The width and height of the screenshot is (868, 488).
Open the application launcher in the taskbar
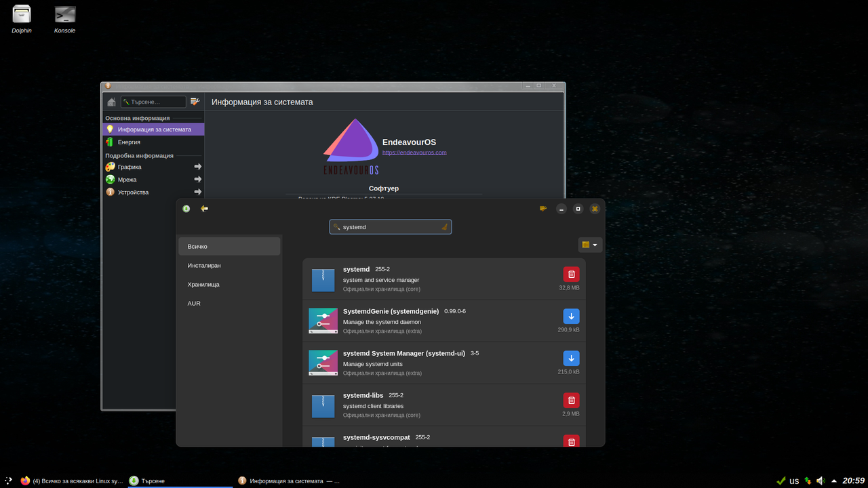click(8, 481)
